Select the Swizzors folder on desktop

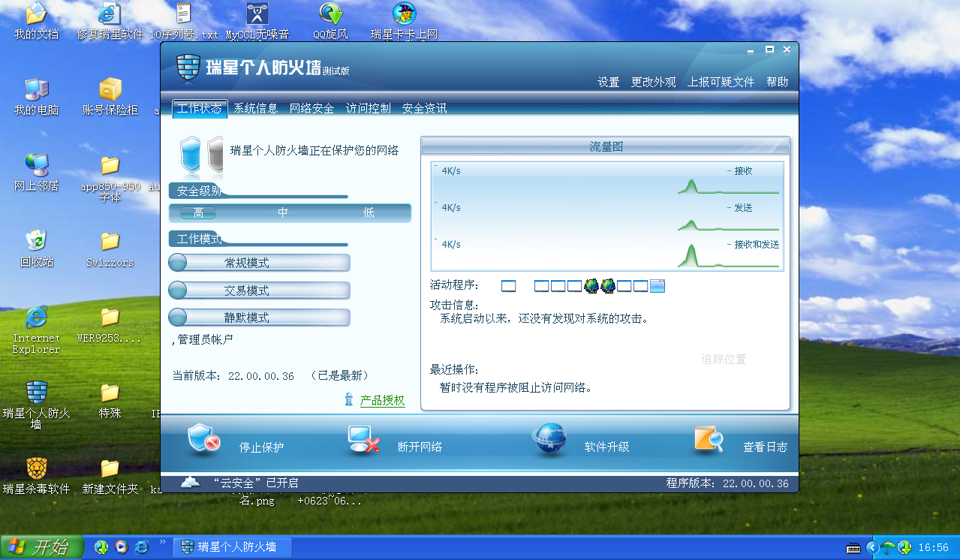pyautogui.click(x=110, y=248)
